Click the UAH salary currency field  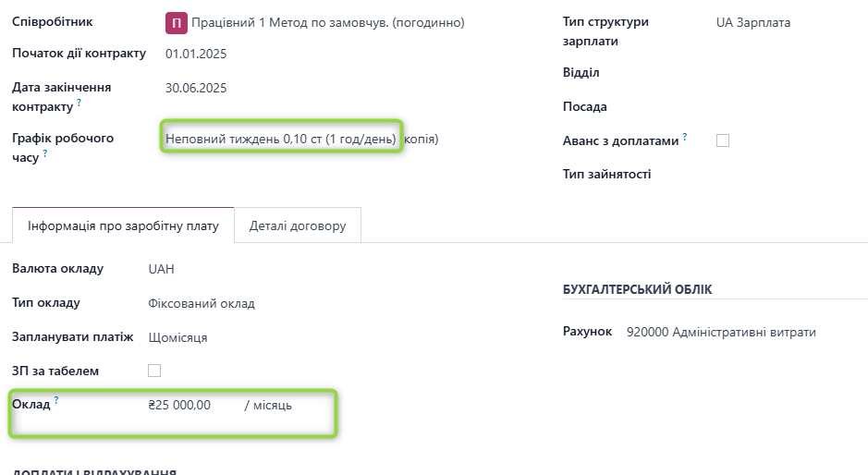[x=162, y=269]
